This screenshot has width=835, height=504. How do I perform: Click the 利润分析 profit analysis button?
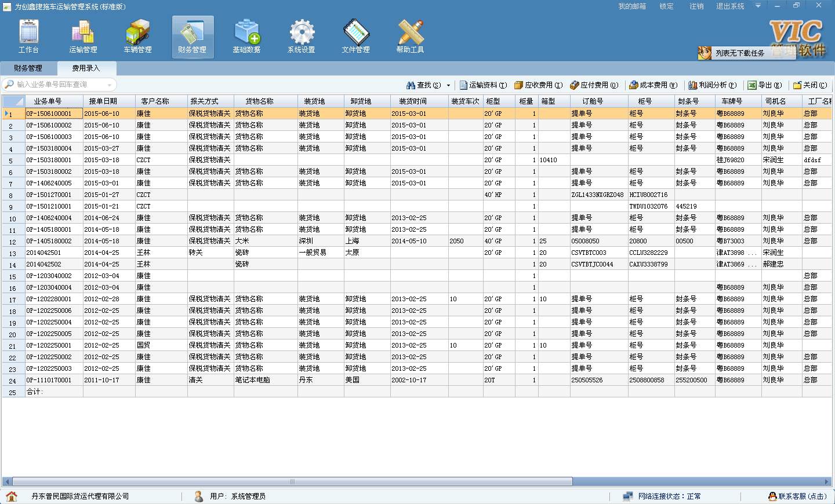(x=712, y=85)
